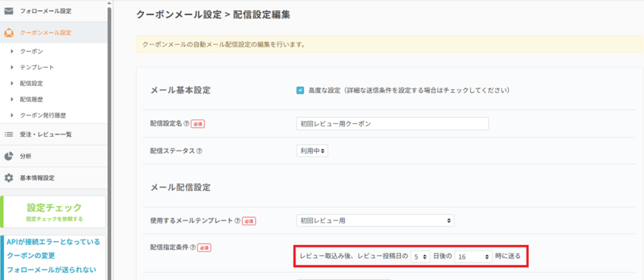Open the 配信ステータス dropdown showing 利用中
This screenshot has width=644, height=280.
tap(313, 151)
